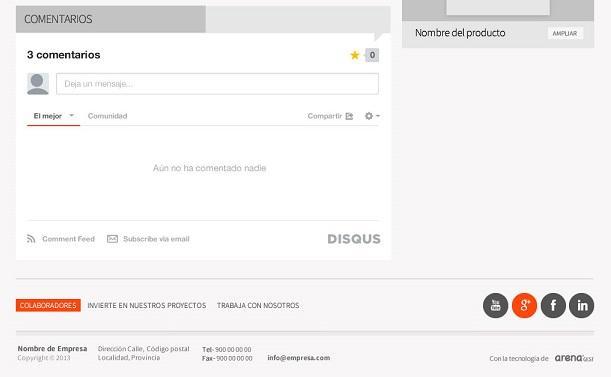Click the product thumbnail image
The width and height of the screenshot is (611, 377).
pyautogui.click(x=498, y=7)
